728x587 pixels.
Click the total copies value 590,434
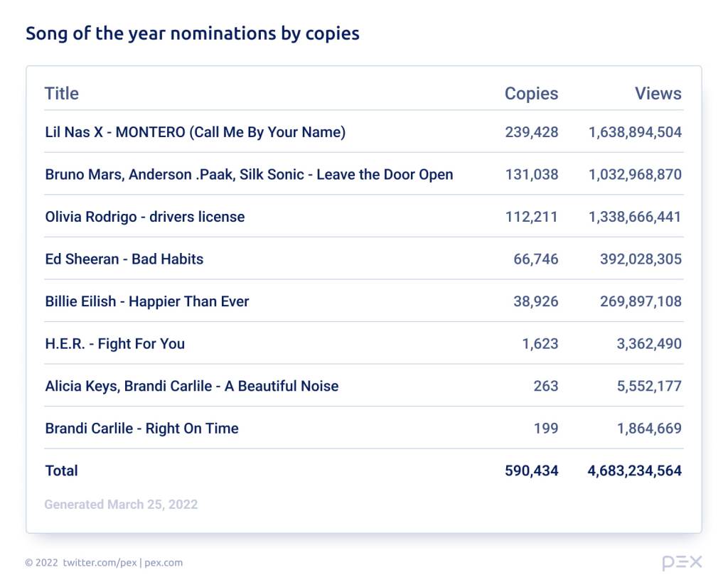click(531, 470)
